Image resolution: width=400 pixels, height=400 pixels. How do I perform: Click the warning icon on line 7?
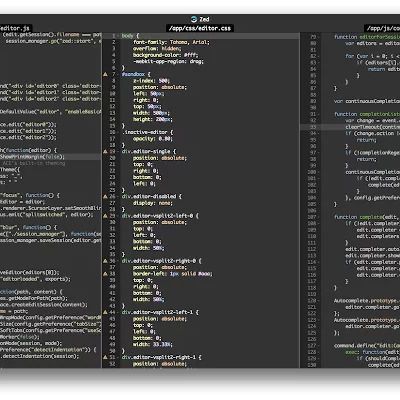click(x=105, y=74)
